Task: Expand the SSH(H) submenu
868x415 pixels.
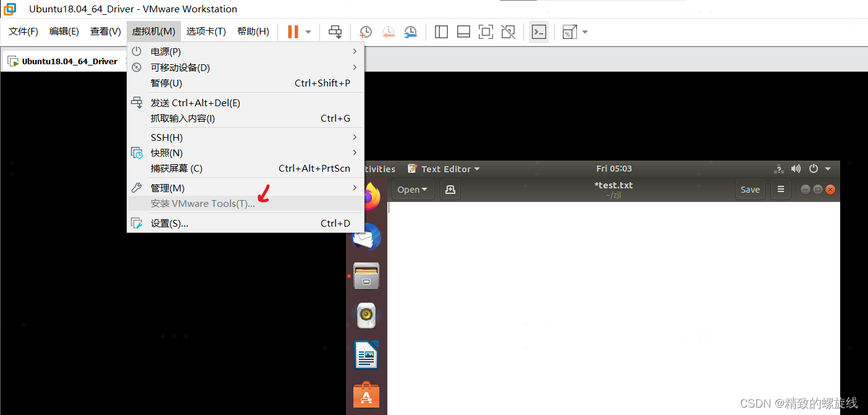Action: tap(246, 137)
